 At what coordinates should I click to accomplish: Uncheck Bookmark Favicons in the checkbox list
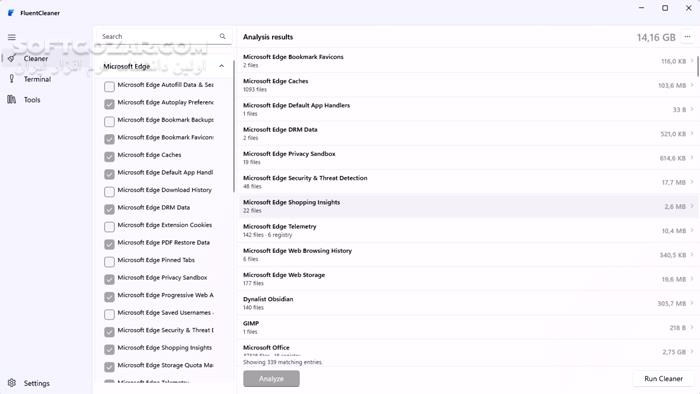coord(109,139)
